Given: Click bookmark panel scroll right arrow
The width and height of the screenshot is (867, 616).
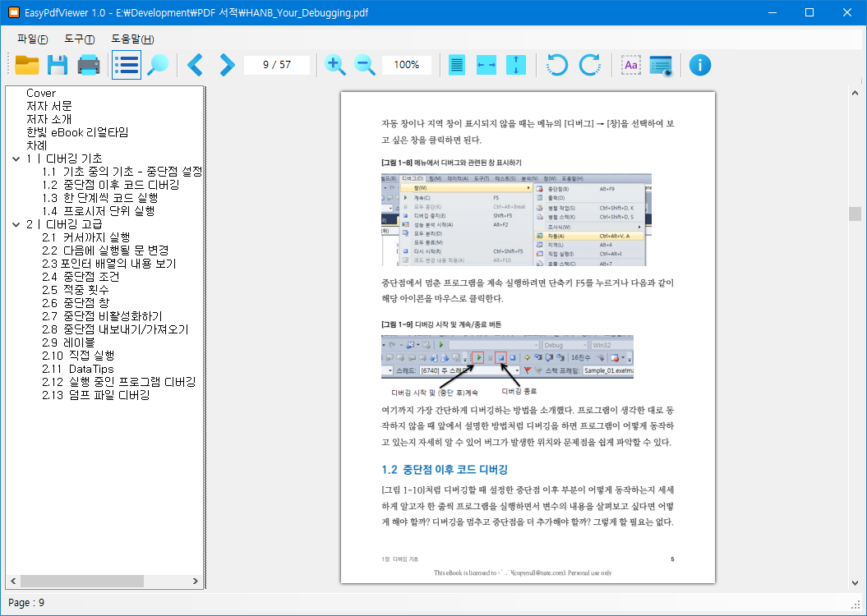Looking at the screenshot, I should pos(196,582).
